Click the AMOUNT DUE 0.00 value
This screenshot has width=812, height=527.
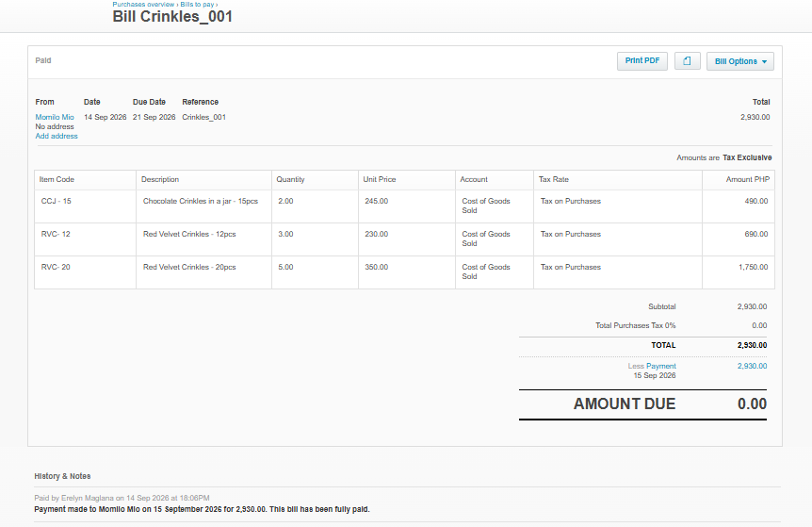(752, 403)
